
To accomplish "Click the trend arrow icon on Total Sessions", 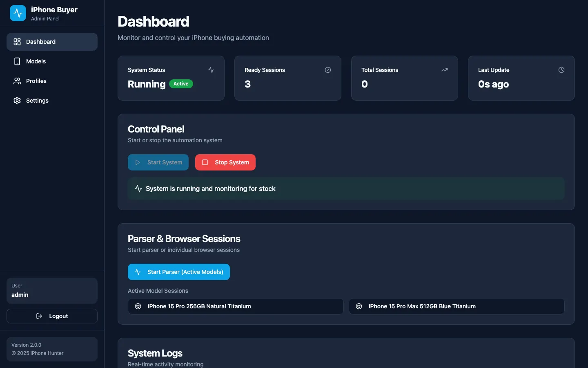I will coord(445,70).
